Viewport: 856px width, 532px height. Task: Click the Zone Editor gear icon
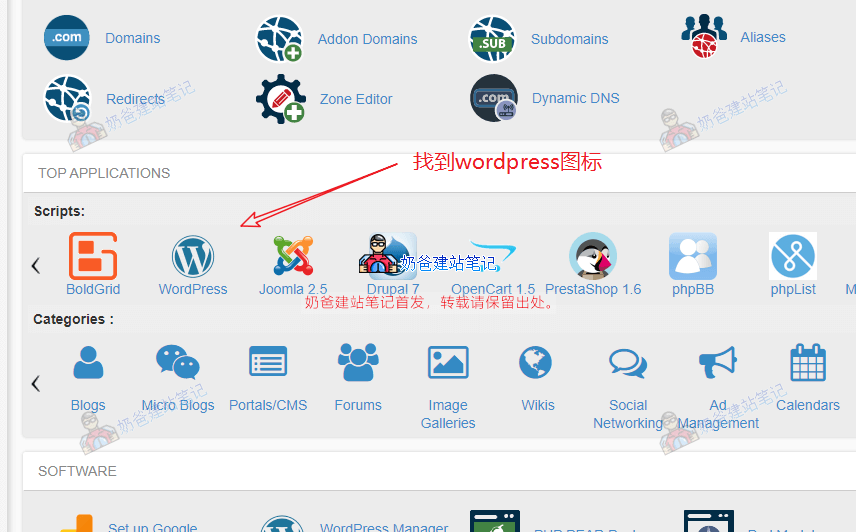click(281, 99)
